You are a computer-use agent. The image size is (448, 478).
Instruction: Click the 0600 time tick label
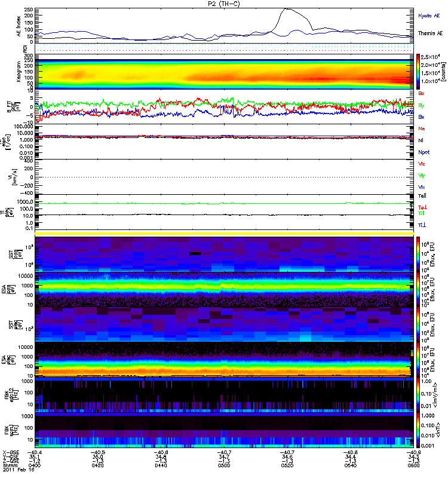pos(413,465)
